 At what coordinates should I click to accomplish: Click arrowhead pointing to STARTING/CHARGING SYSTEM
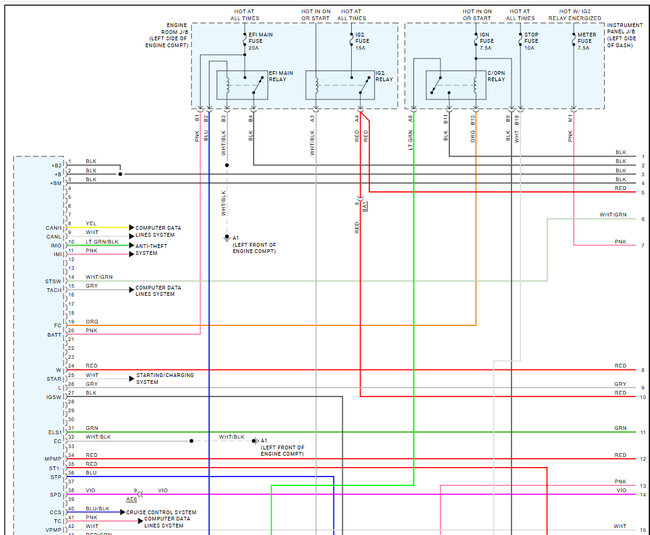131,378
